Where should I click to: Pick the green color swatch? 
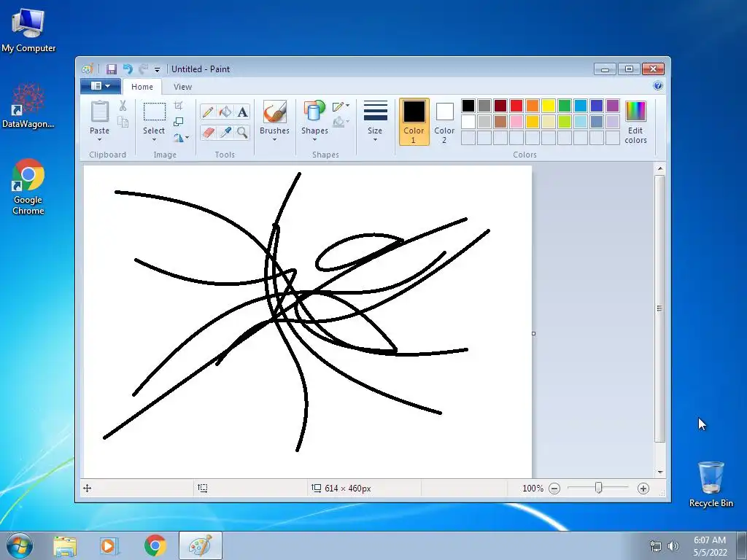pyautogui.click(x=565, y=106)
